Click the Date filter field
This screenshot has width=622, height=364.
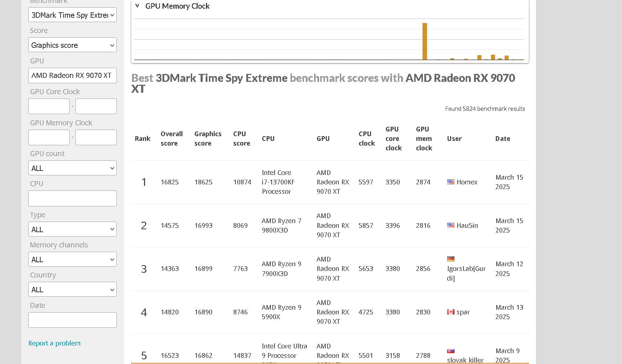[72, 320]
